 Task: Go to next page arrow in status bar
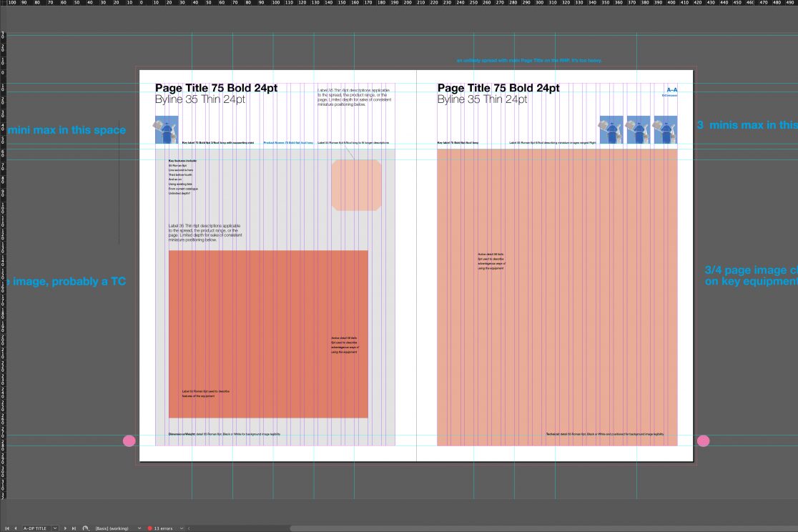(65, 528)
